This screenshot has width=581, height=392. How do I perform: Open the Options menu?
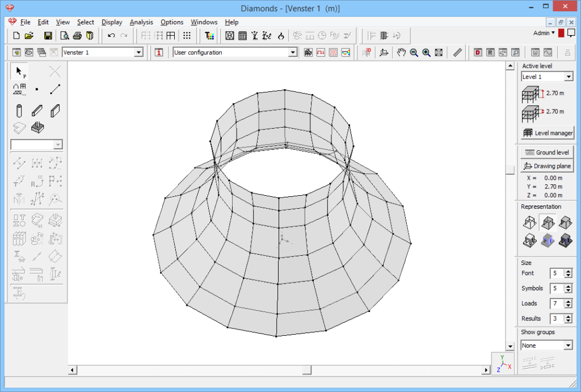click(x=172, y=22)
